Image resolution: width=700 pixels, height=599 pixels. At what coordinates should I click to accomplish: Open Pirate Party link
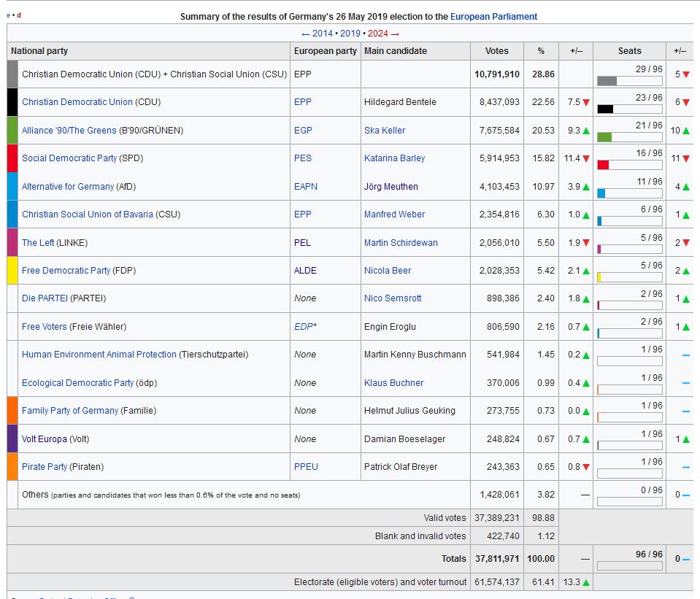pos(45,467)
